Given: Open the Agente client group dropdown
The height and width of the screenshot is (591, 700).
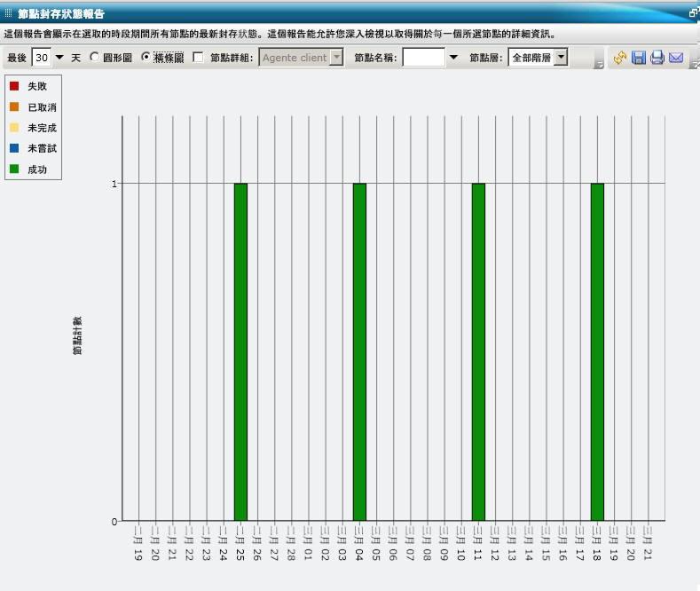Looking at the screenshot, I should click(337, 57).
